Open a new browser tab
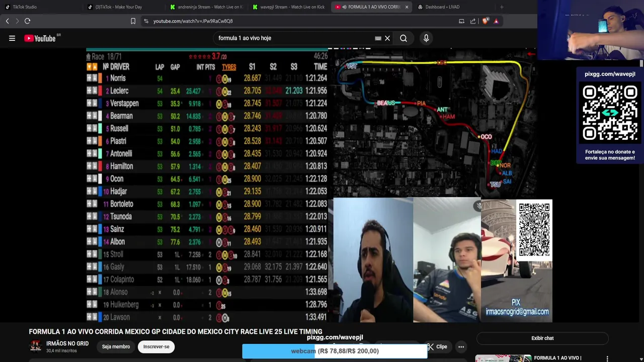The width and height of the screenshot is (644, 362). [x=502, y=7]
